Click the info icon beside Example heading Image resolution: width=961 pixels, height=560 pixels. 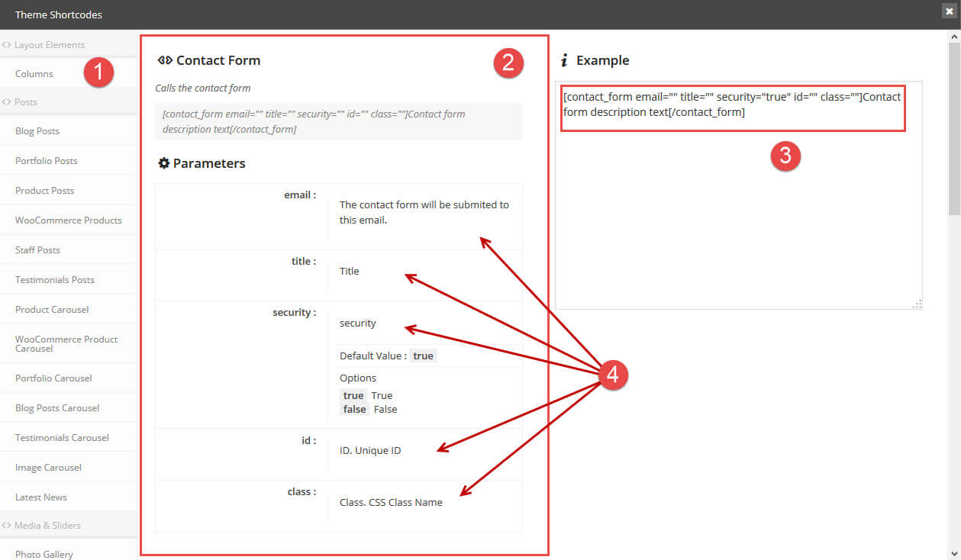pyautogui.click(x=565, y=60)
